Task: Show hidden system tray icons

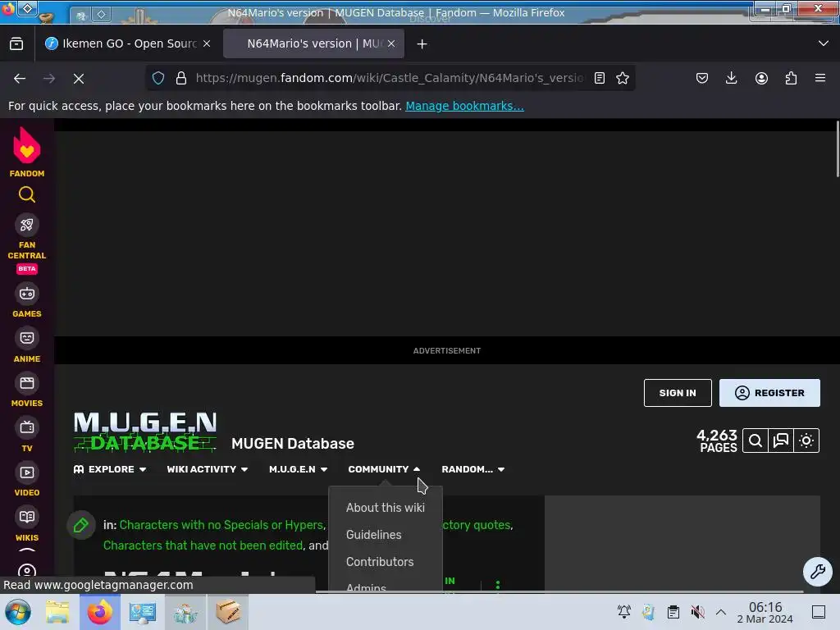Action: pos(721,612)
